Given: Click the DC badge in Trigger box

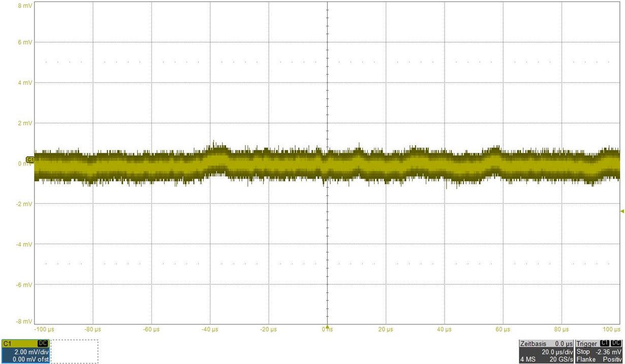Looking at the screenshot, I should 616,344.
